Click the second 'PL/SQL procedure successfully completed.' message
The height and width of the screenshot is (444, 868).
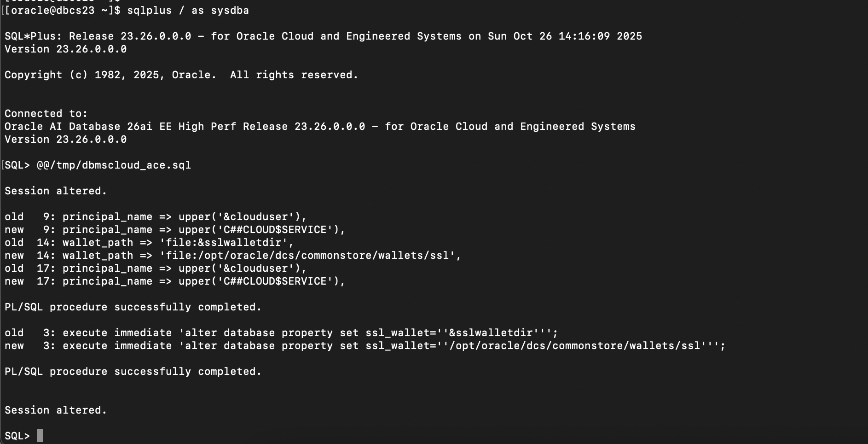coord(133,372)
